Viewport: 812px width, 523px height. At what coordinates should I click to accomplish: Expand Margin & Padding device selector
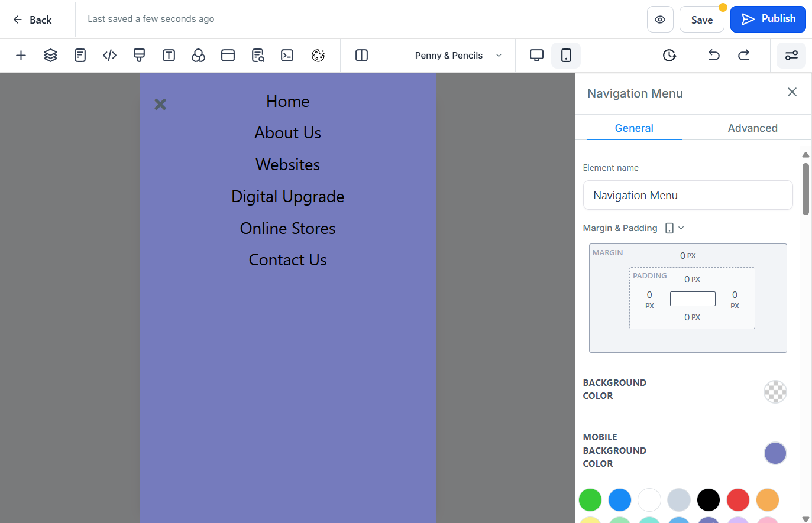pyautogui.click(x=674, y=228)
